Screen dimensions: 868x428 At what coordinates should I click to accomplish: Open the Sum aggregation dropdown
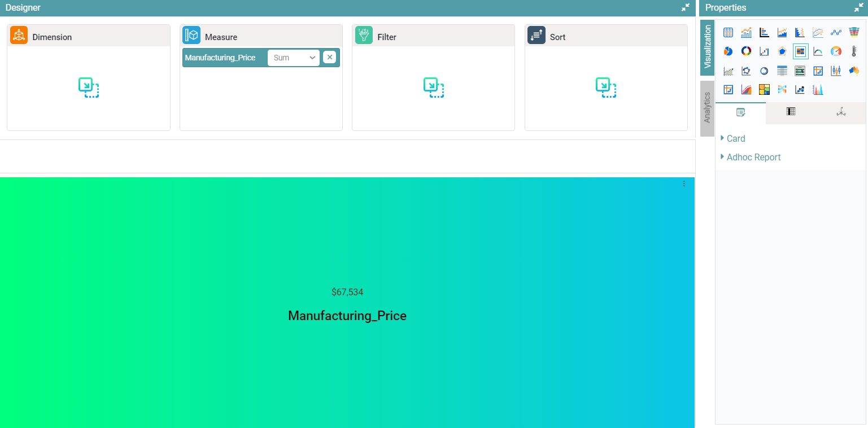point(294,58)
